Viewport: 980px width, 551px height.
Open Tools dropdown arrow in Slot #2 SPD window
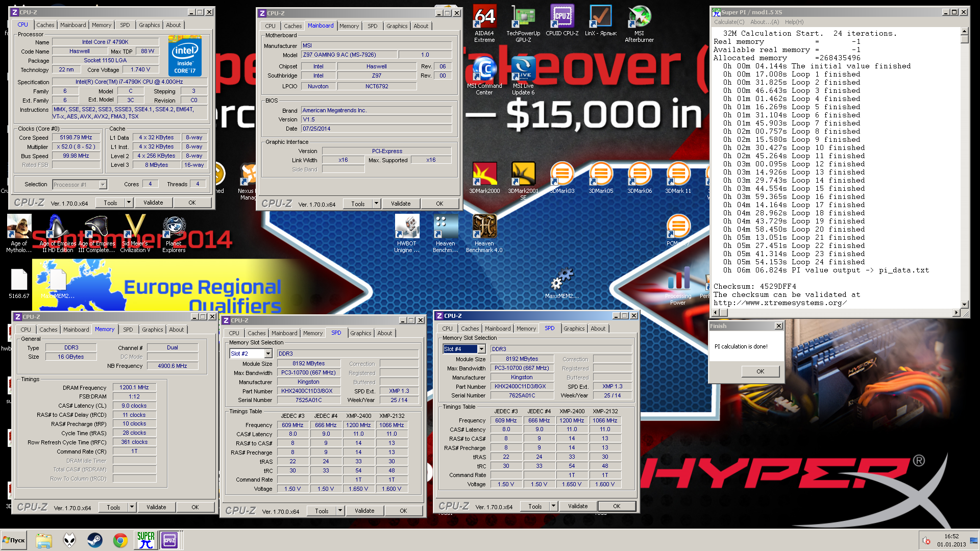(340, 511)
